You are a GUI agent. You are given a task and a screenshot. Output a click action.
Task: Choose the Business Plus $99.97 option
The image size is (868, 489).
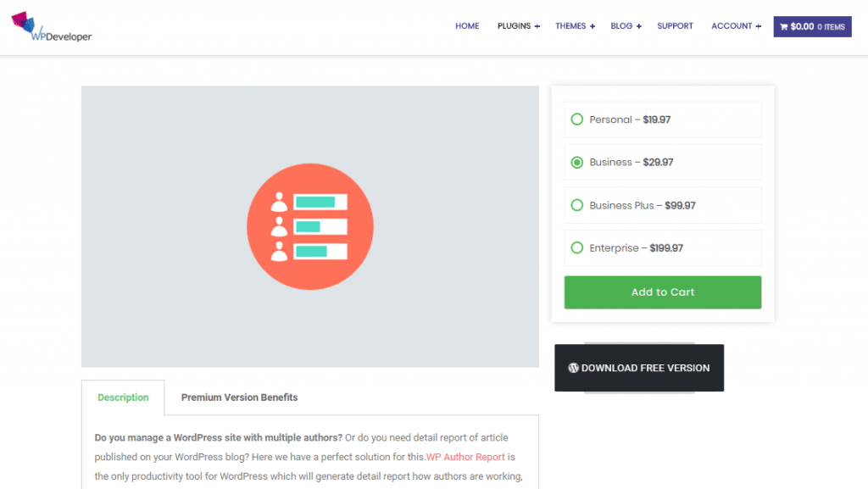[x=577, y=205]
